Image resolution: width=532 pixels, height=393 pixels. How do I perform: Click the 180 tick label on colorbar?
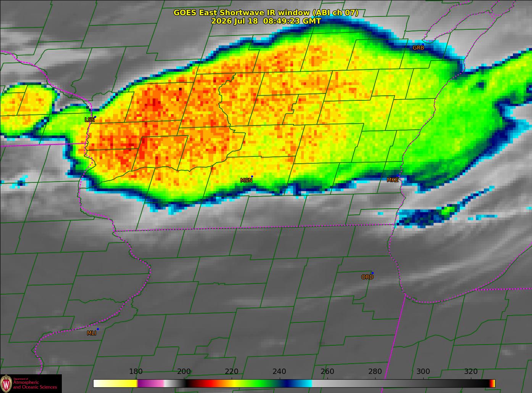coord(136,372)
